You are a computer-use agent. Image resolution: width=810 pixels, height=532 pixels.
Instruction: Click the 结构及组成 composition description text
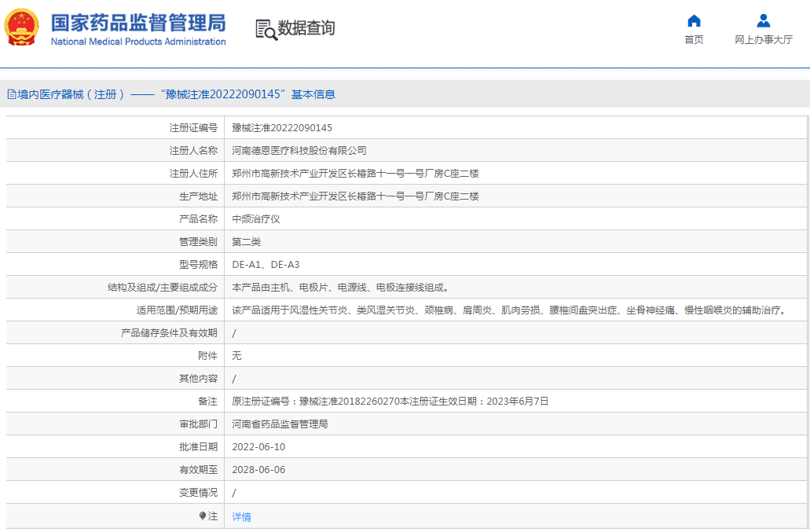[341, 288]
